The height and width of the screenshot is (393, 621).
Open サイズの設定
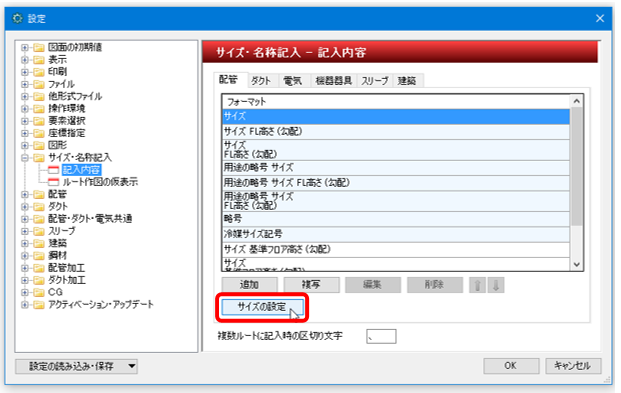tap(262, 307)
